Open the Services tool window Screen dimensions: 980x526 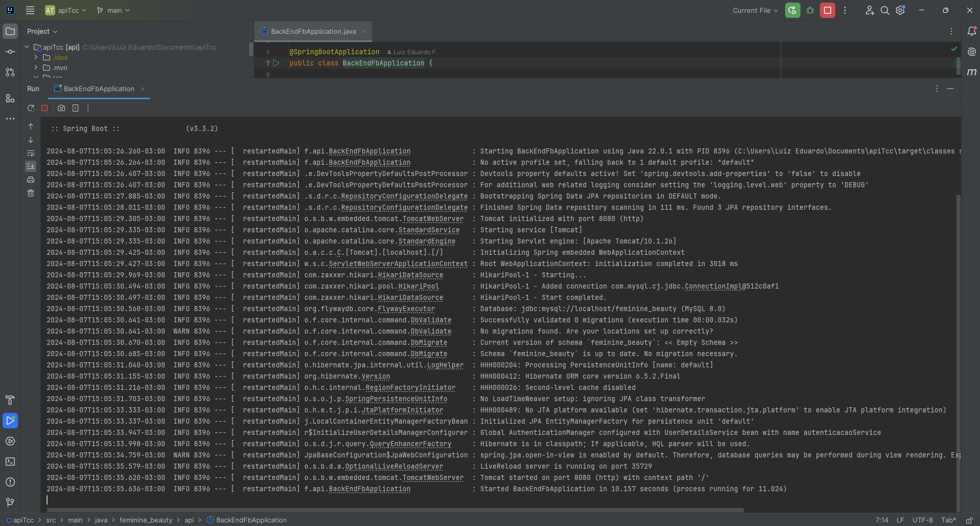pyautogui.click(x=10, y=441)
